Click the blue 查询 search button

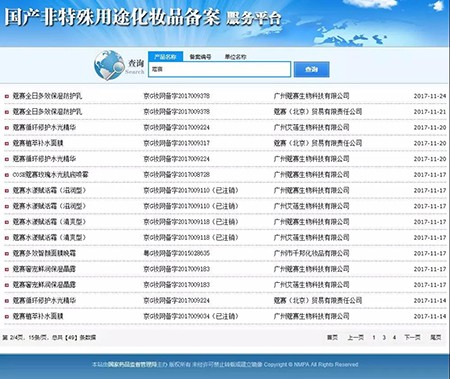click(x=311, y=69)
